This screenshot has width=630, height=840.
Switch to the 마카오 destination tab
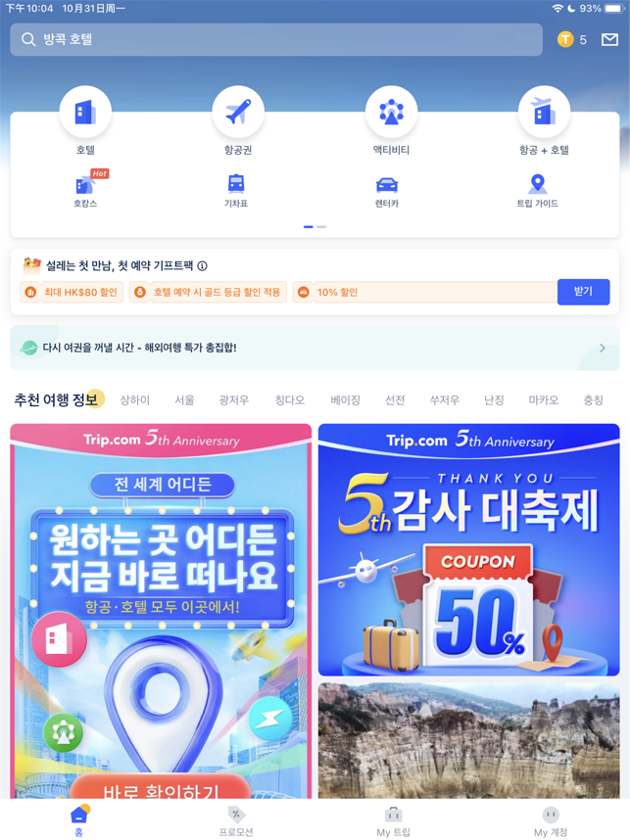543,400
